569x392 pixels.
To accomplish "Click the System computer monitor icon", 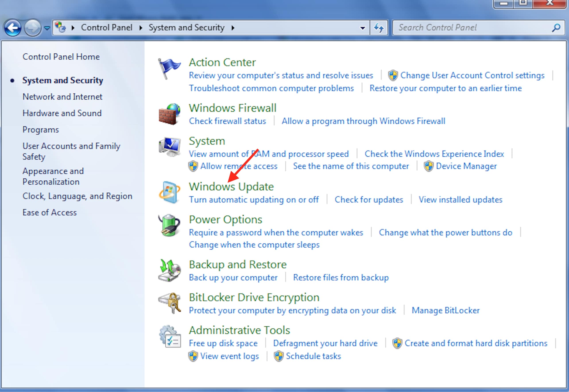I will 169,147.
